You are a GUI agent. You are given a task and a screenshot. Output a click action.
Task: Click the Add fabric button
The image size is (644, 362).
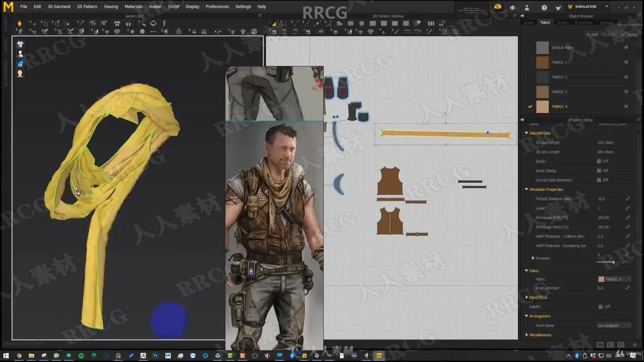592,35
